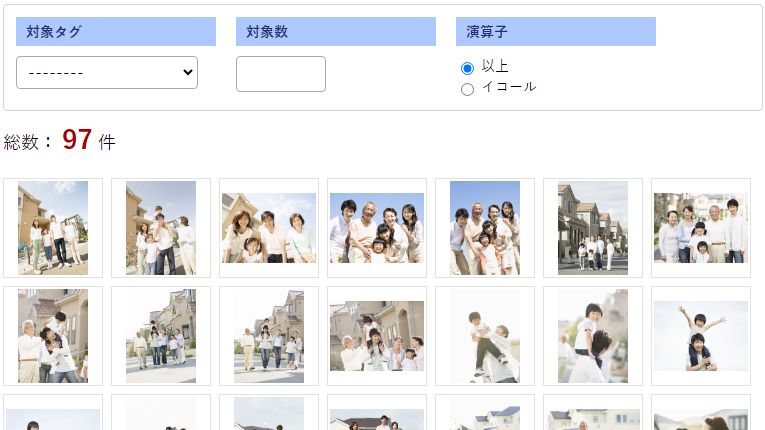Image resolution: width=765 pixels, height=430 pixels.
Task: Select the 以上 radio button
Action: coord(467,68)
